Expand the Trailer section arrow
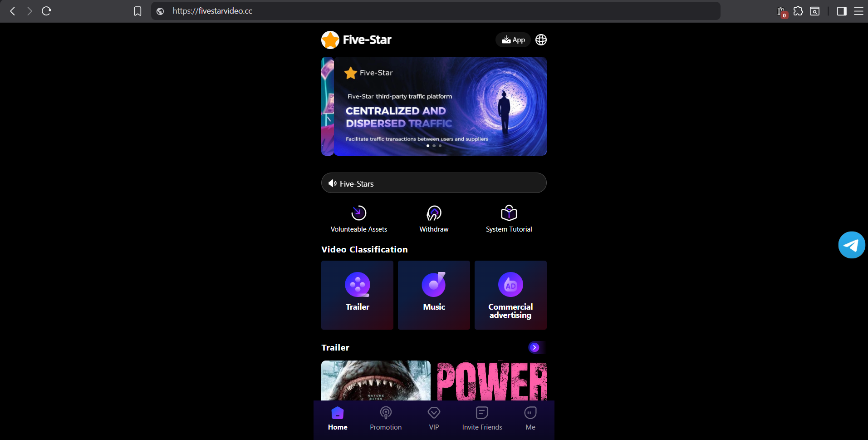868x440 pixels. pyautogui.click(x=535, y=347)
